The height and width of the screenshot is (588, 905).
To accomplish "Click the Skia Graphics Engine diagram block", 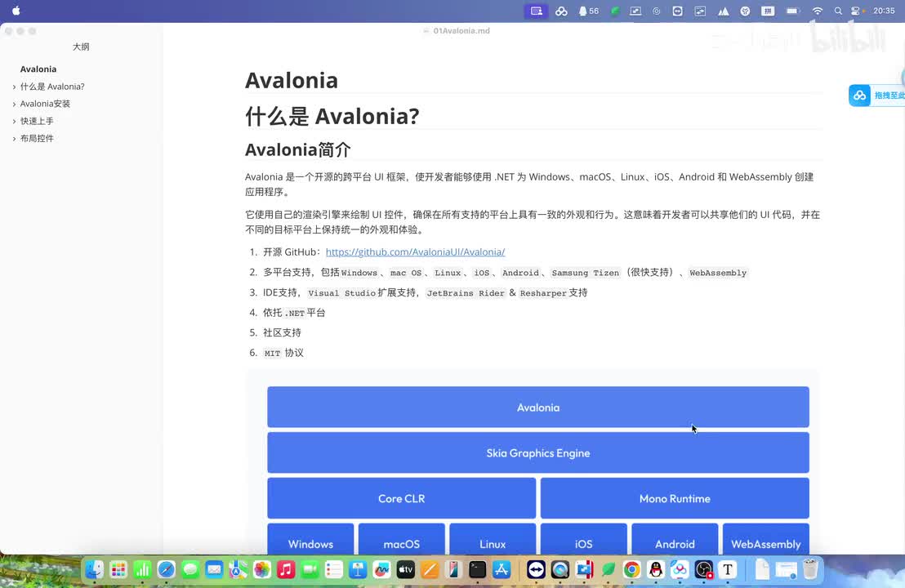I will (538, 453).
